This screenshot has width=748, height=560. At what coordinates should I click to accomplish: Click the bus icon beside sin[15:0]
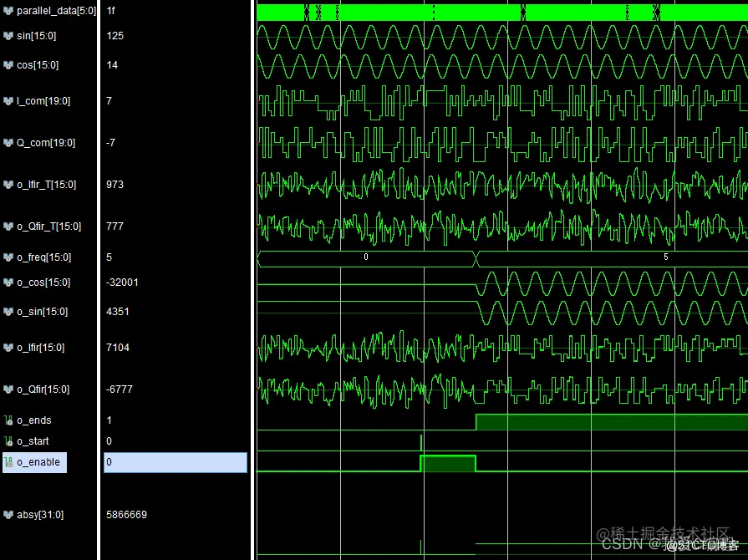tap(8, 36)
